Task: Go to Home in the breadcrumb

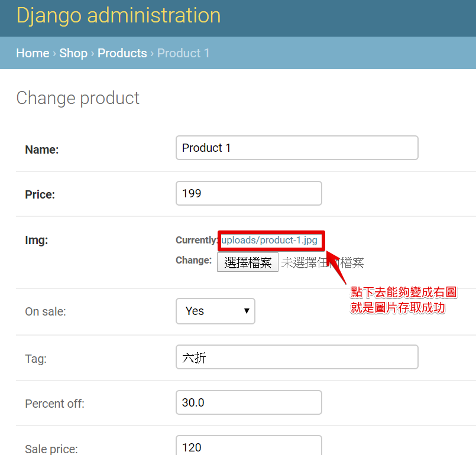Action: (x=33, y=53)
